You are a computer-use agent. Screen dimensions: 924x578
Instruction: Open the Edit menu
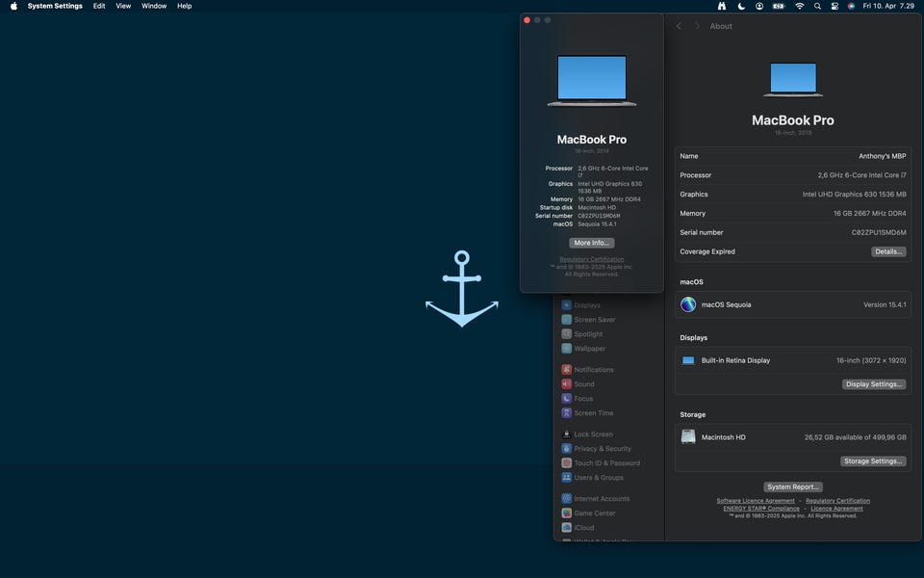(x=99, y=6)
